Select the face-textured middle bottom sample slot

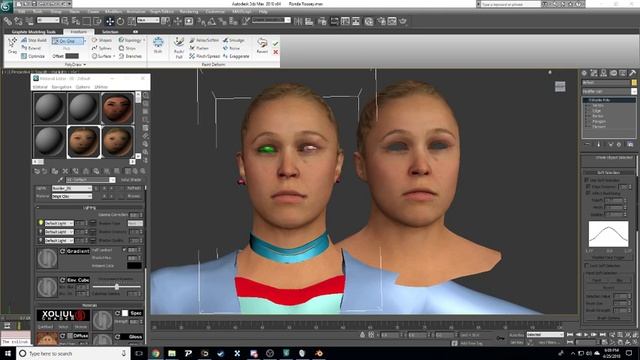[x=83, y=142]
